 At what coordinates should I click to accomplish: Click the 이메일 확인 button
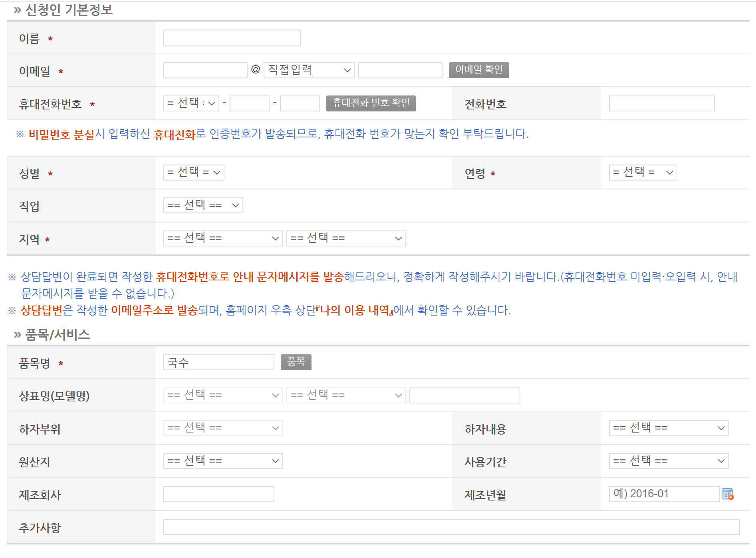click(x=478, y=70)
